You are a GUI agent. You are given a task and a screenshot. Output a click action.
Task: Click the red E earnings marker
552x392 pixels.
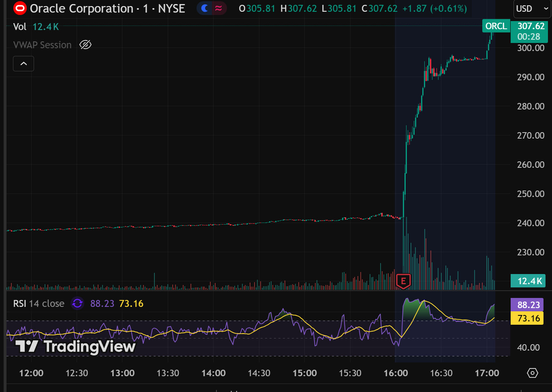[403, 281]
